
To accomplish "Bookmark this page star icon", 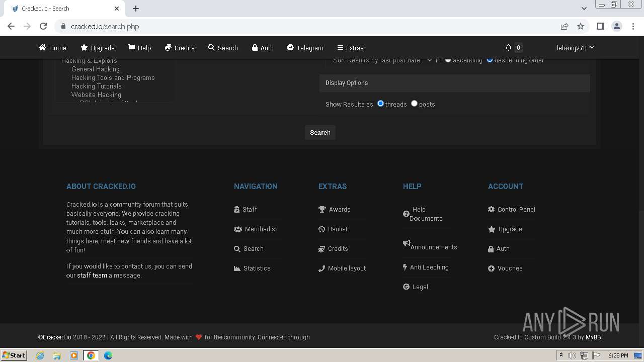I will (x=581, y=26).
